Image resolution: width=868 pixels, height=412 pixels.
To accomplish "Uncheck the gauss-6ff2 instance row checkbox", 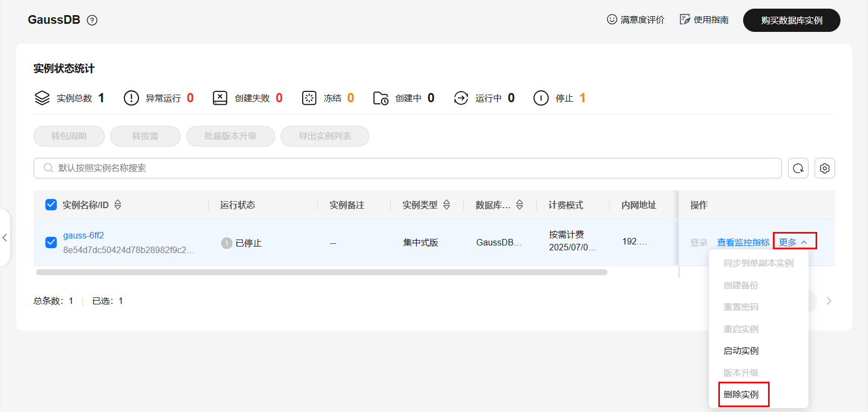I will coord(51,242).
